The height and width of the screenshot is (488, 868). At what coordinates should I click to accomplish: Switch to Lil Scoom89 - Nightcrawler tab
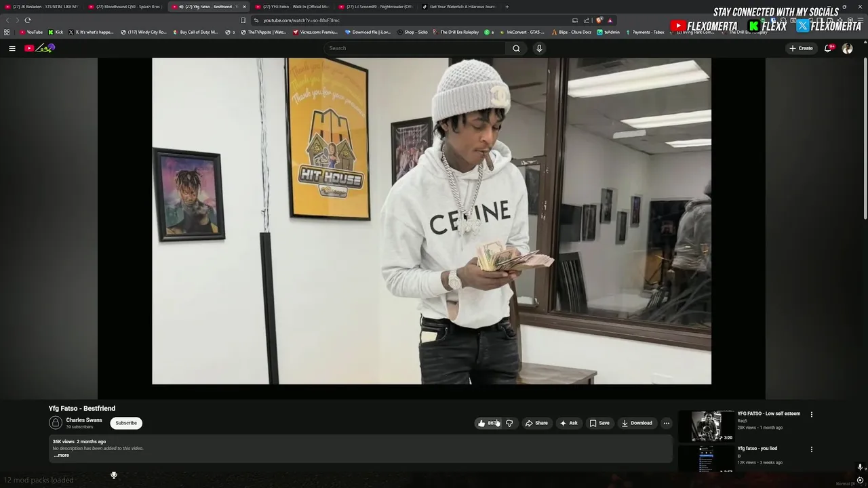click(375, 7)
